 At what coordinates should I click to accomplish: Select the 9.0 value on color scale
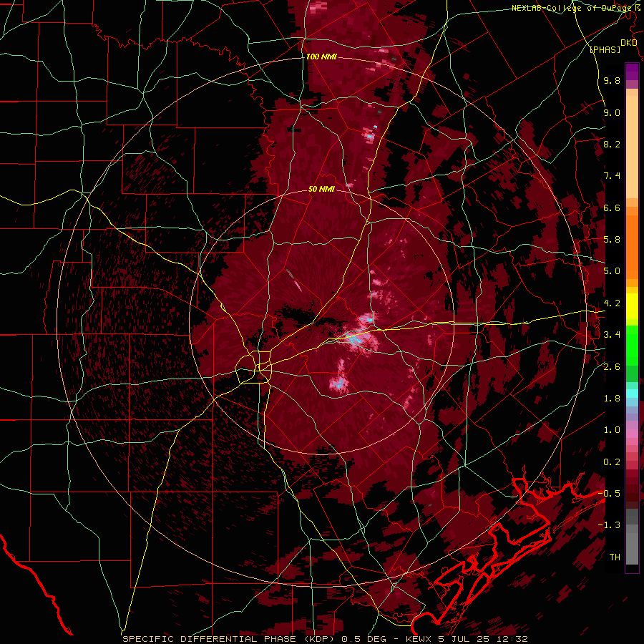coord(612,113)
